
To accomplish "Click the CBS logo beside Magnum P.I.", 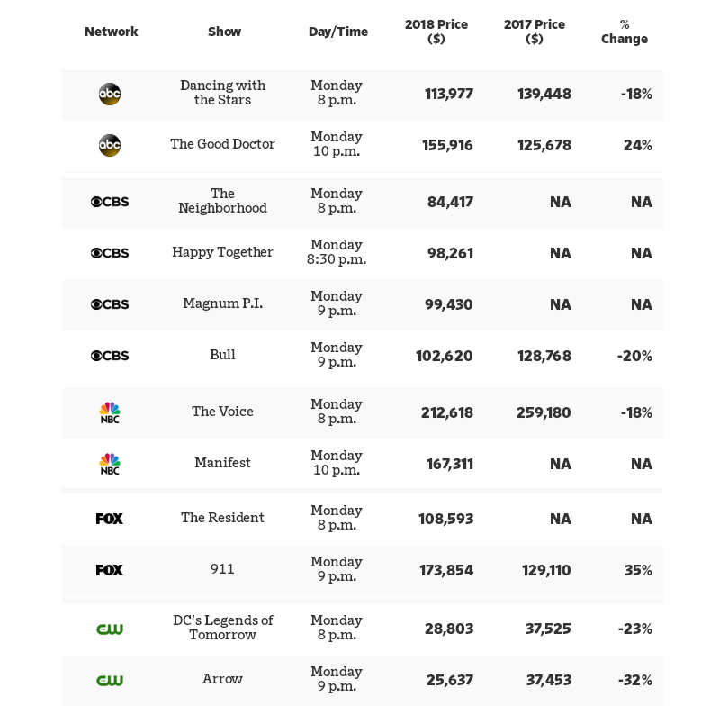I will tap(110, 304).
